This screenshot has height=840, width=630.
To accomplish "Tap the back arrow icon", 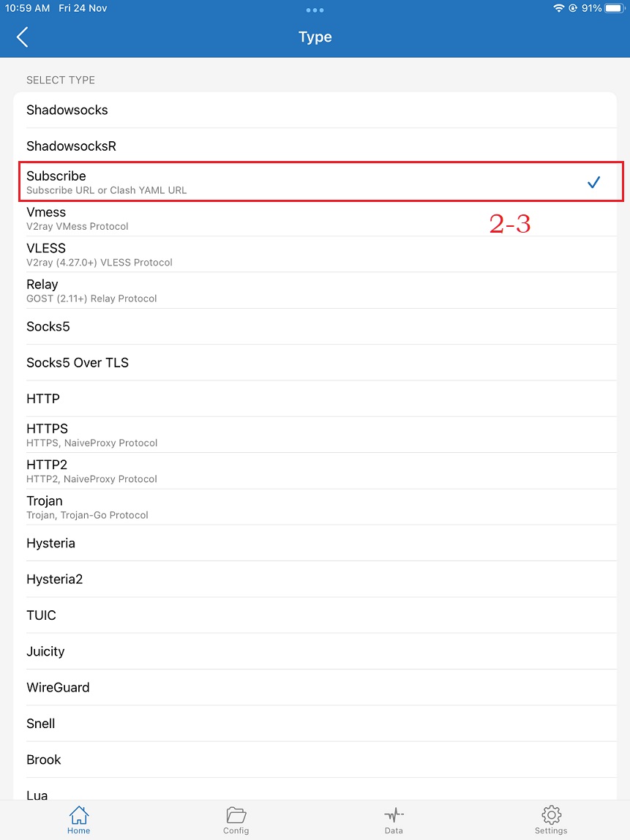I will (23, 37).
